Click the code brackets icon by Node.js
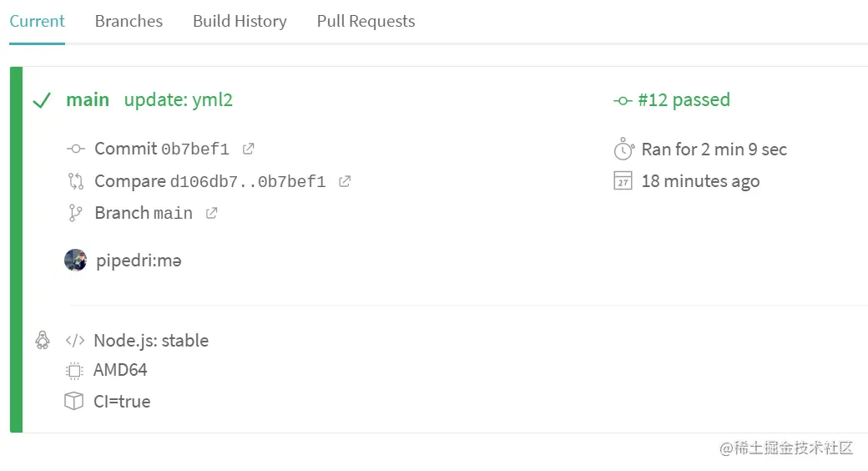 [75, 341]
